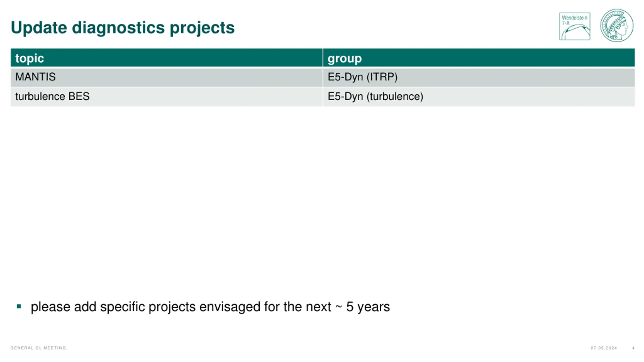Image resolution: width=644 pixels, height=362 pixels.
Task: Select the topic column header
Action: (167, 58)
